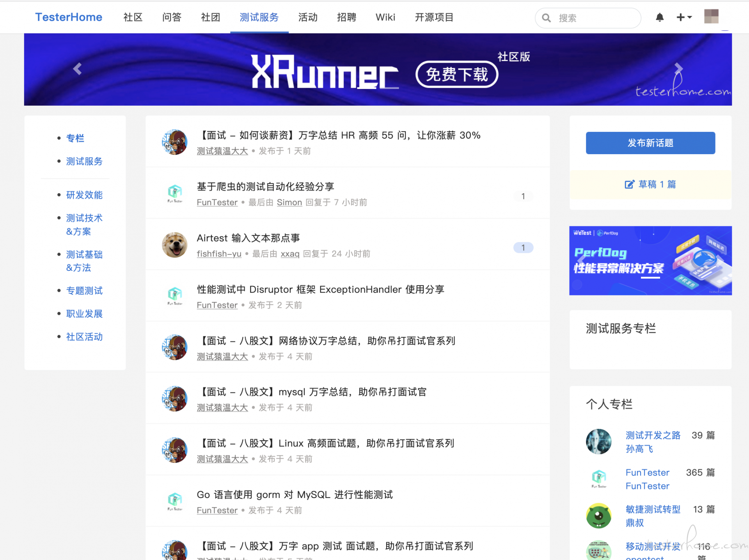Screen dimensions: 749x560
Task: Open 敏捷测试转型 personal column
Action: pyautogui.click(x=653, y=509)
